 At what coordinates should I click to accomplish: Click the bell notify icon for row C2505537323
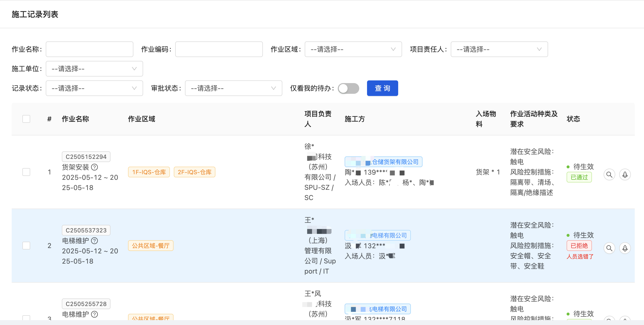coord(625,248)
